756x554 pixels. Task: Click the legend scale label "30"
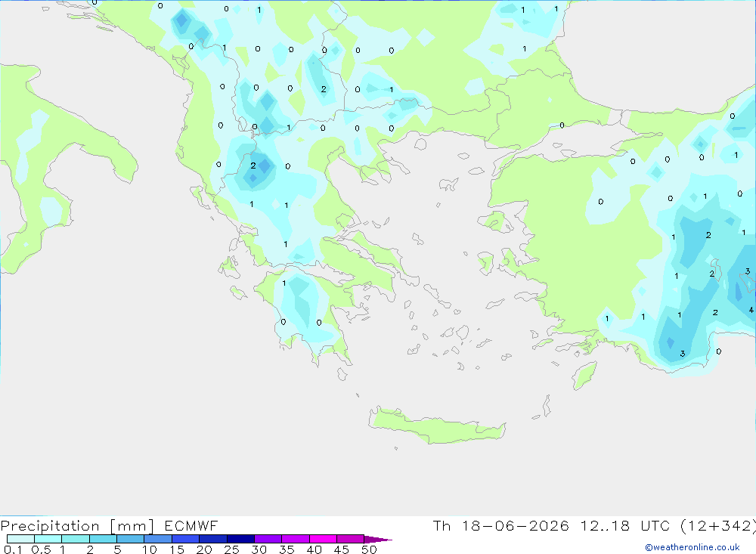[259, 549]
